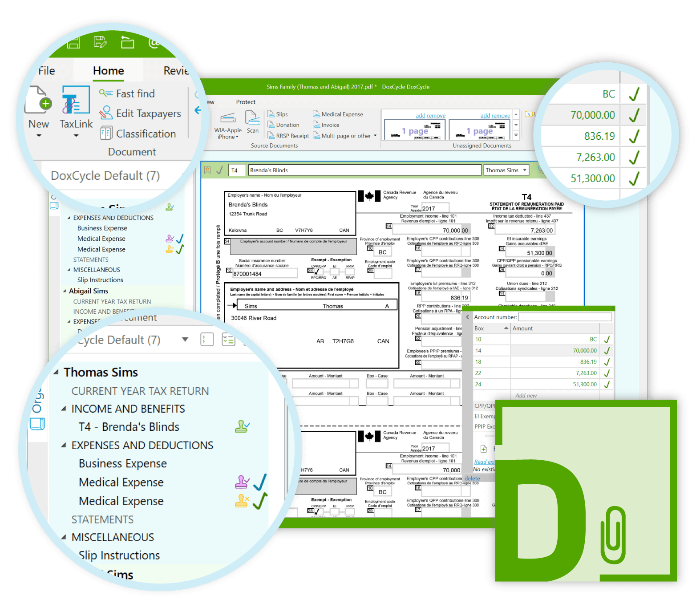Toggle the checkmark in the box 14 row
Image resolution: width=696 pixels, height=616 pixels.
click(x=607, y=351)
